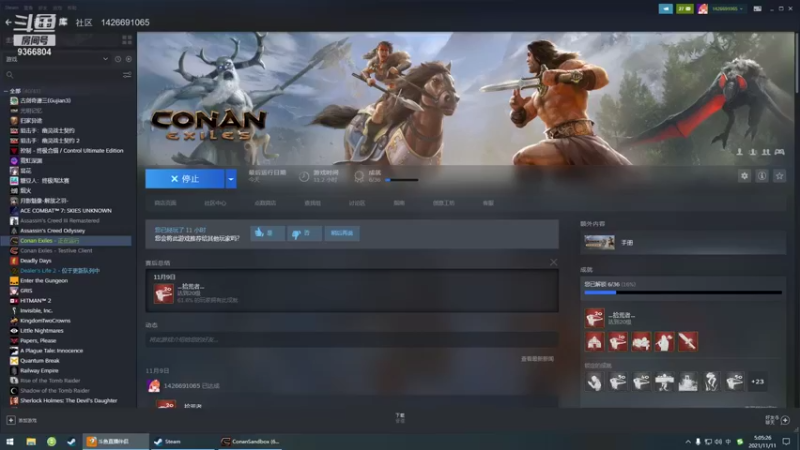
Task: Click the 'maybe later' button next to thumbs-down
Action: 342,233
